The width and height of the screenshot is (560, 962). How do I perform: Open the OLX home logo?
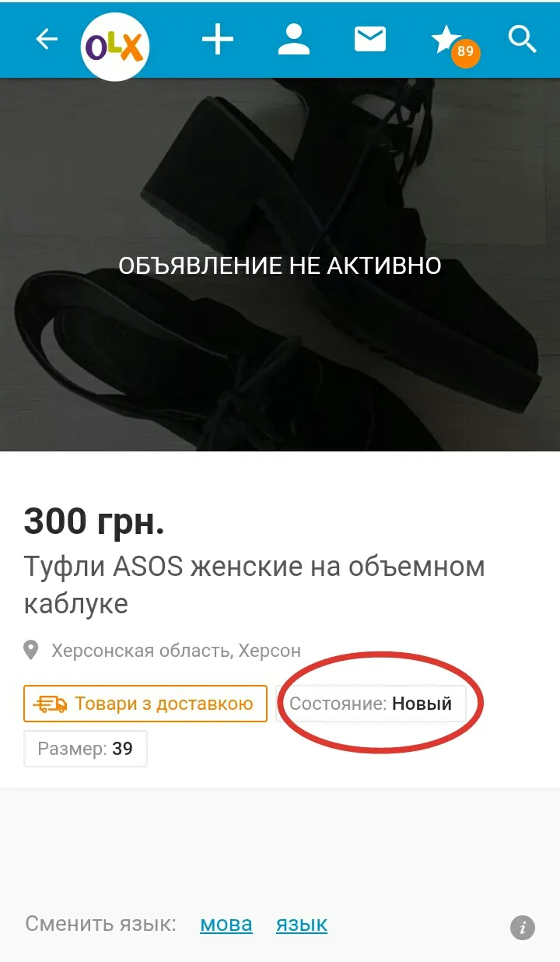click(115, 47)
